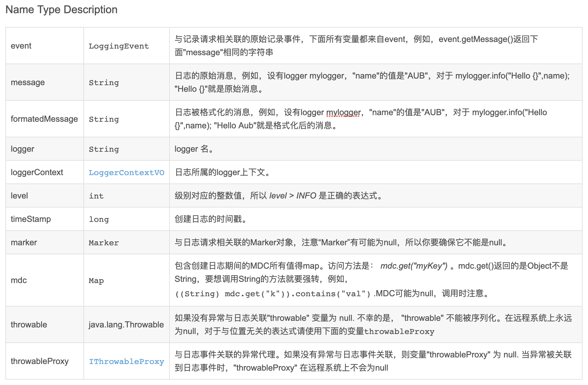Viewport: 588px width, 385px height.
Task: Open the IThrowableProxy link
Action: (x=126, y=361)
